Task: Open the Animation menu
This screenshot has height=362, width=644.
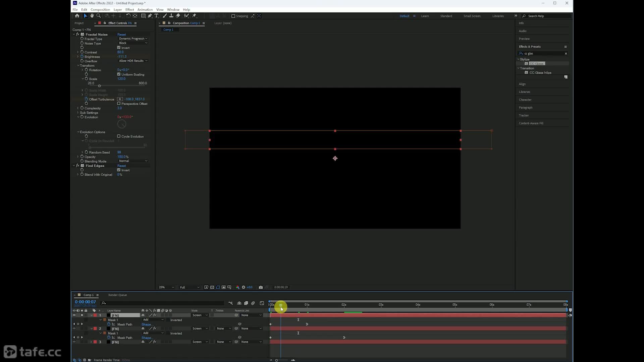Action: click(145, 10)
